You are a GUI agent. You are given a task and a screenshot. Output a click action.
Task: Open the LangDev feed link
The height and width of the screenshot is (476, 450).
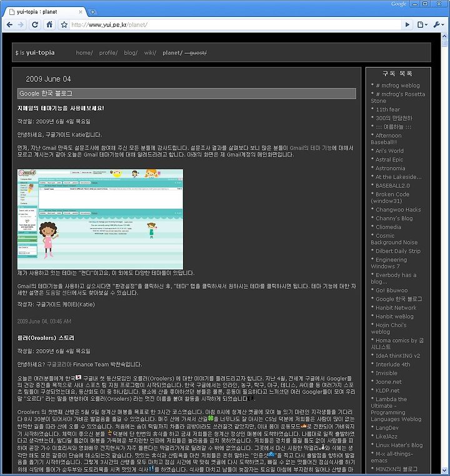tap(387, 428)
